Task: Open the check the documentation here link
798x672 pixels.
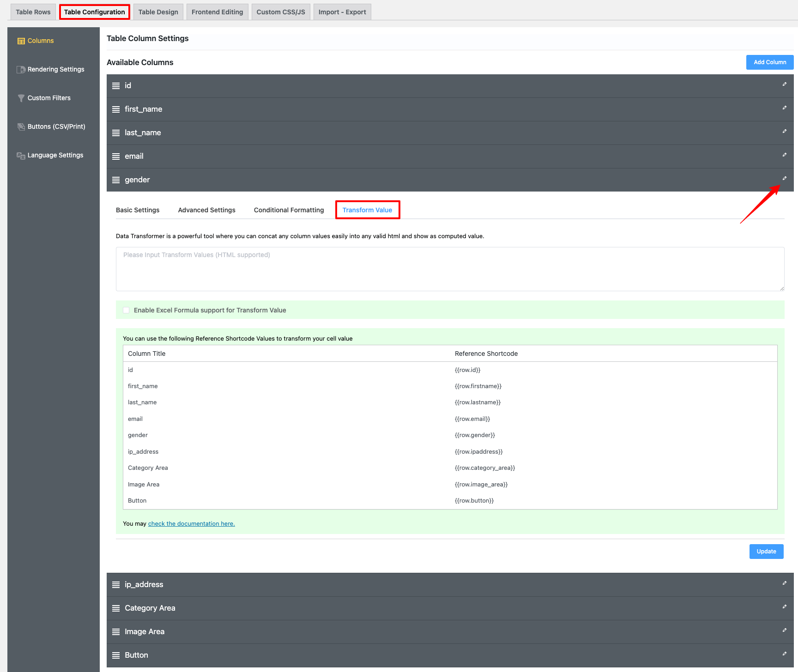Action: [x=192, y=524]
